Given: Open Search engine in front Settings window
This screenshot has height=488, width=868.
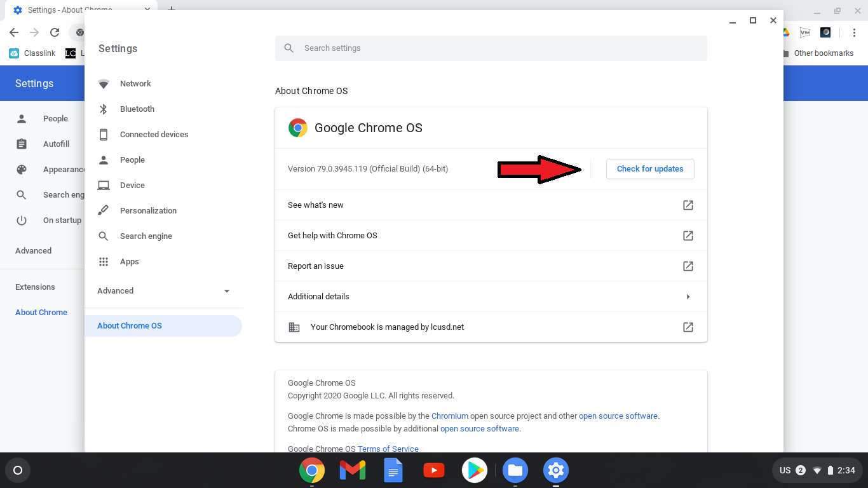Looking at the screenshot, I should [146, 236].
